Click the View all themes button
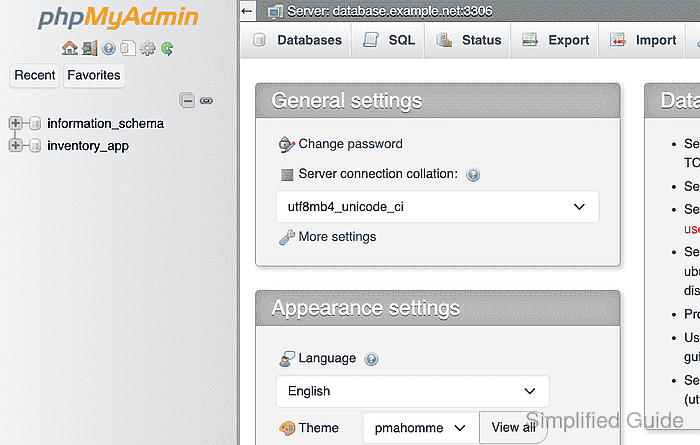 (513, 428)
